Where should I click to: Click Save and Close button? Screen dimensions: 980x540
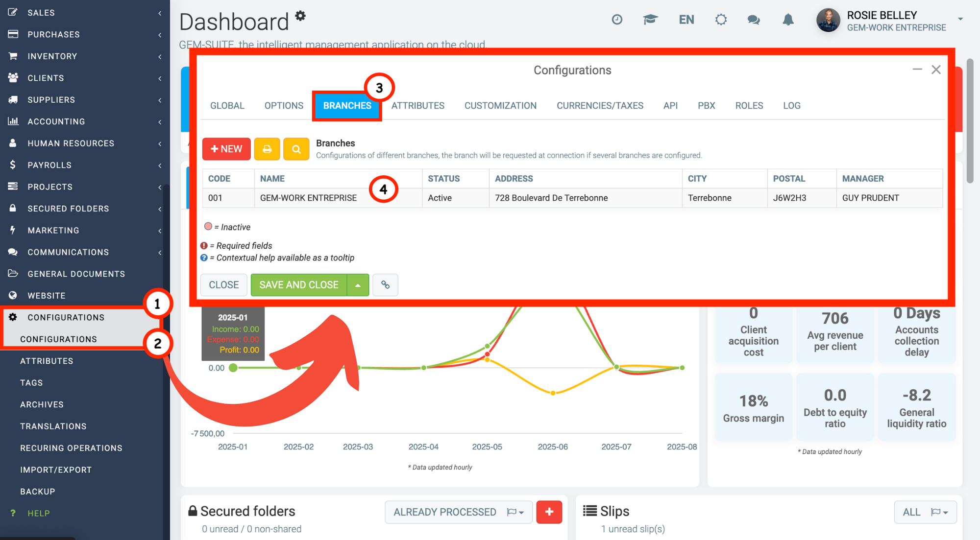point(299,284)
